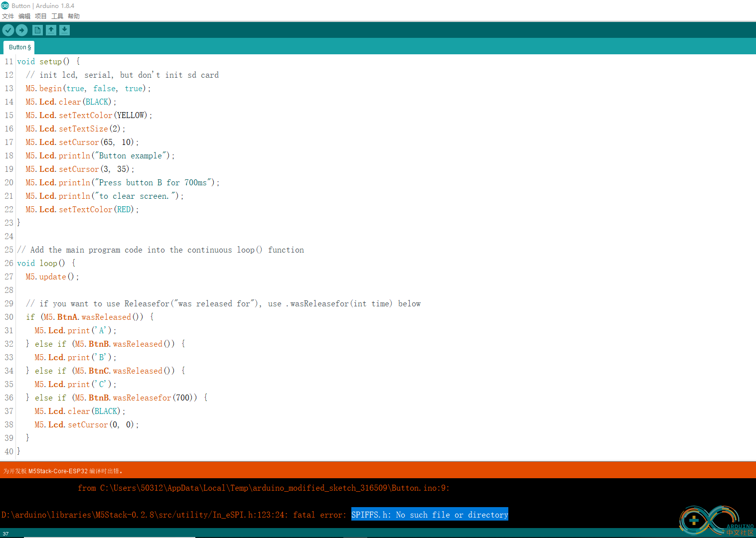Click the comment 'init lcd, serial' on line 12

pos(122,75)
